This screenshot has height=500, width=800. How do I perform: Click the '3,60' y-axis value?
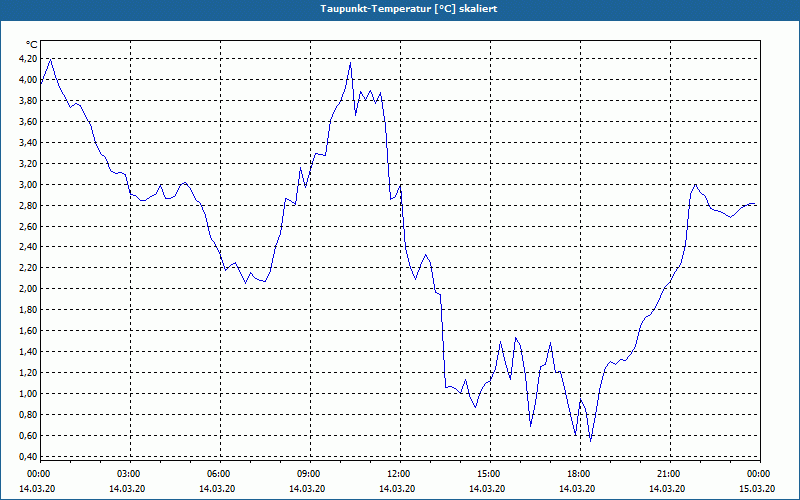click(28, 121)
